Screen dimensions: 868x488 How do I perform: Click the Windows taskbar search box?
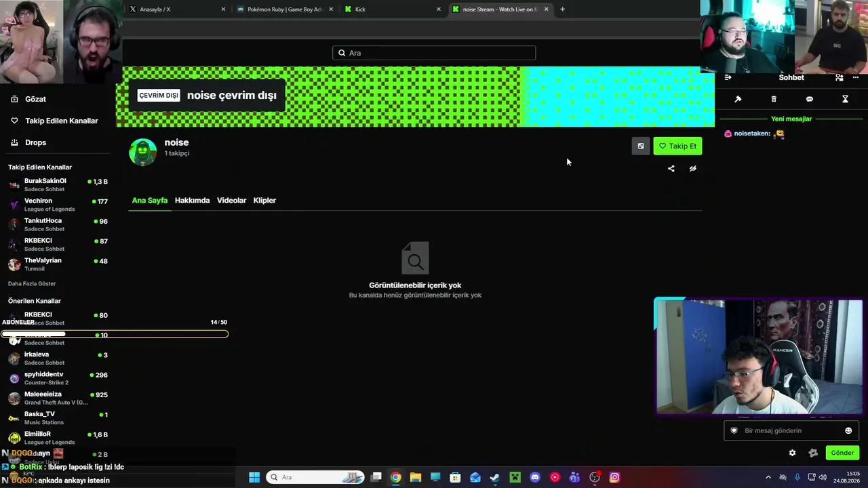[315, 477]
